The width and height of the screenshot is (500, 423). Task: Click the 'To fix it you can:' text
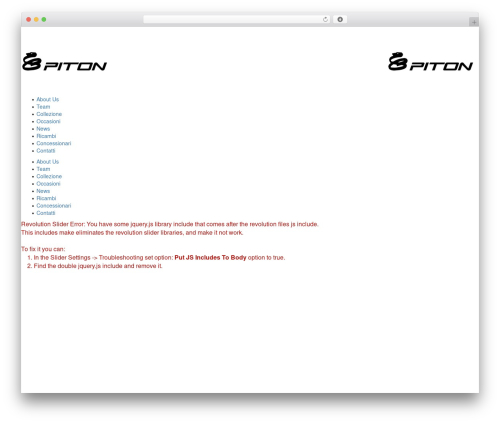[43, 249]
